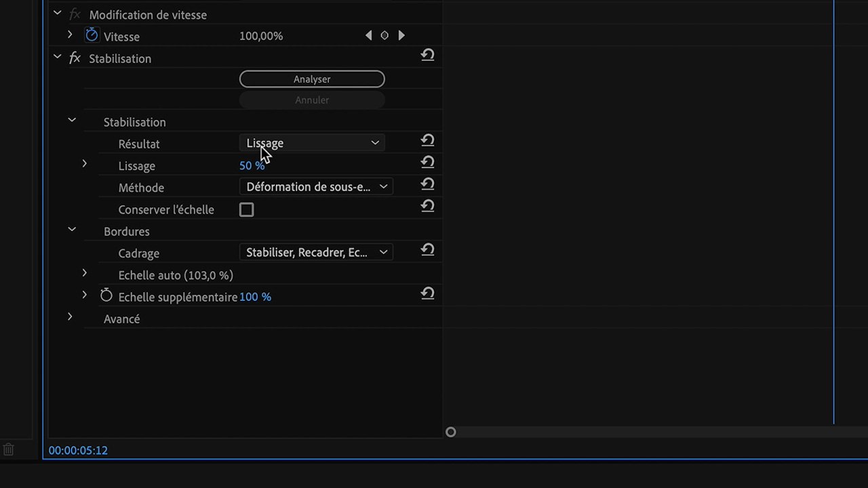Expand Echelle auto row
This screenshot has width=868, height=488.
coord(84,273)
